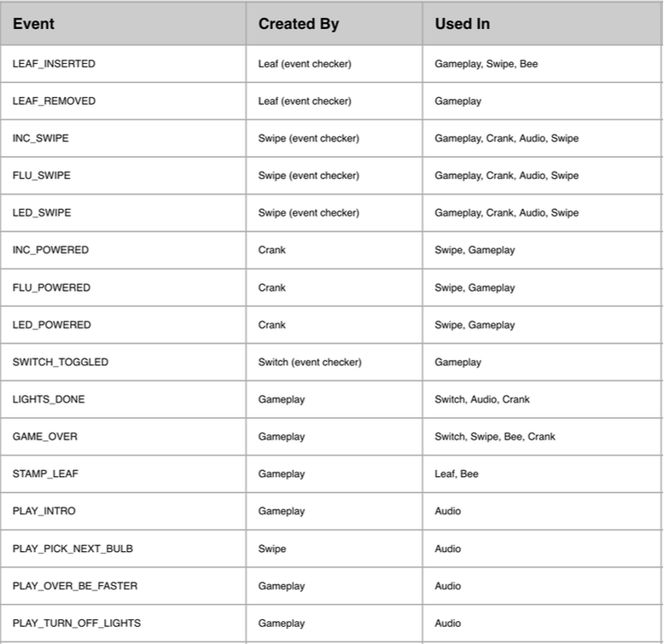This screenshot has width=664, height=644.
Task: Click Swipe, Gameplay in the LED_POWERED row
Action: point(475,325)
